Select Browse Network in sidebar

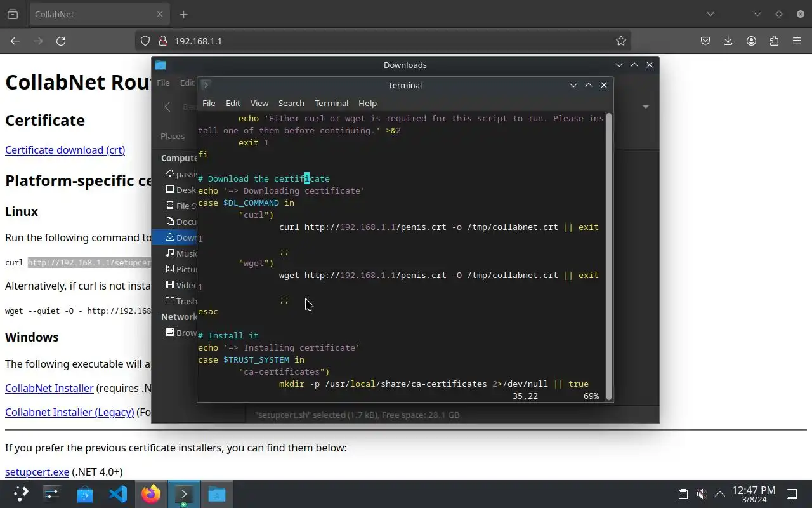click(180, 333)
